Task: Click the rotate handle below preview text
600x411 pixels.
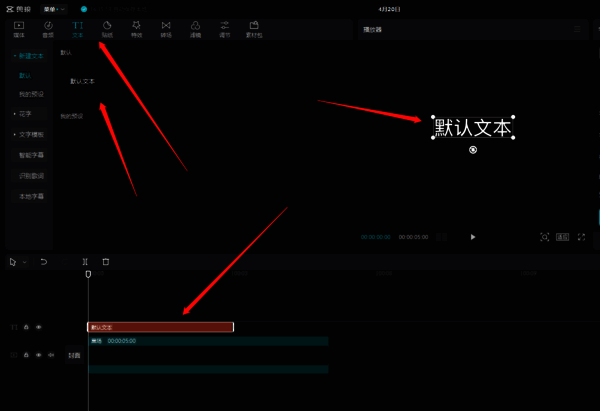Action: pyautogui.click(x=473, y=150)
